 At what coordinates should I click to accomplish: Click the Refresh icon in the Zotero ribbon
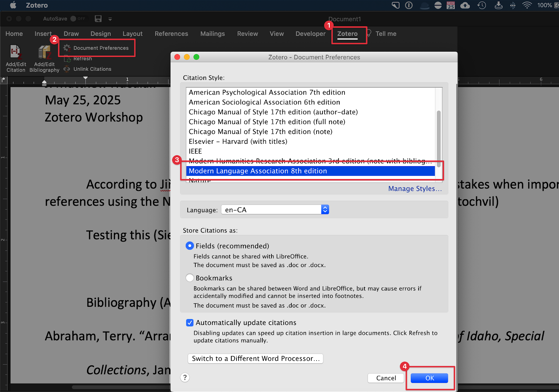point(67,59)
